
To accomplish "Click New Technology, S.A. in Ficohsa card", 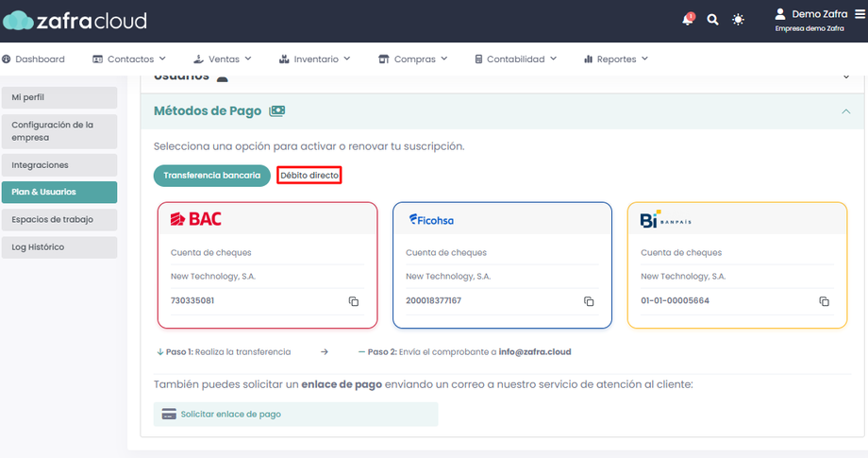I will point(448,277).
